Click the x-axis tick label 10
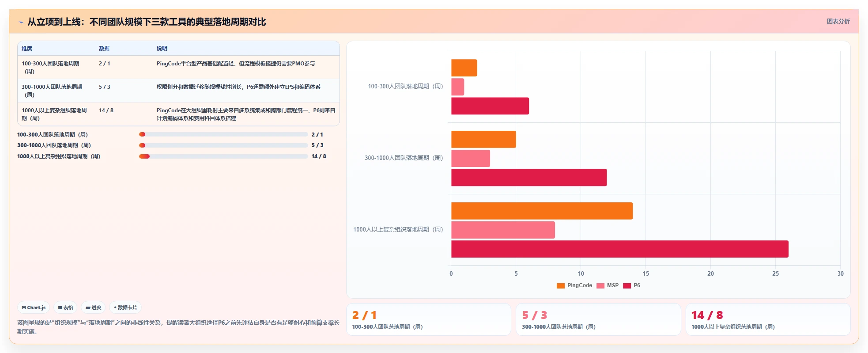The height and width of the screenshot is (353, 868). coord(581,274)
